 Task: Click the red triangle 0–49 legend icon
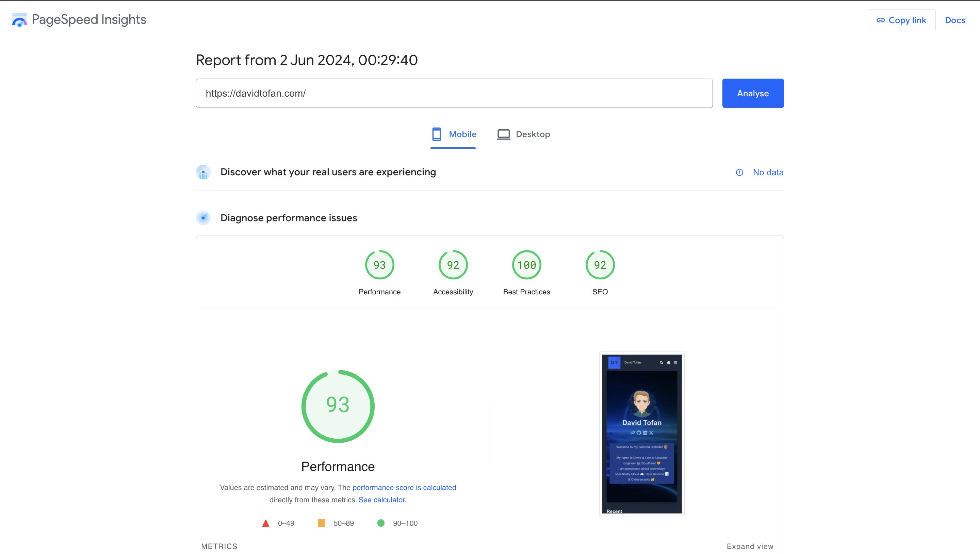point(265,523)
